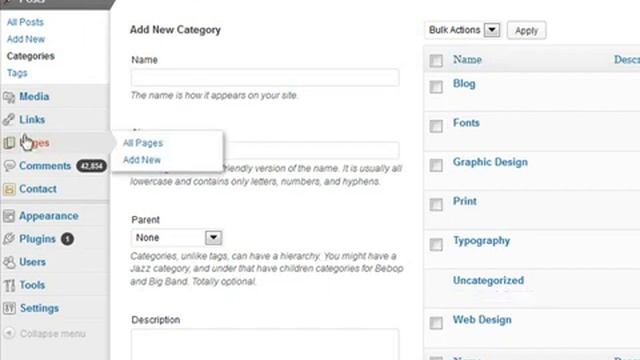Click the Plugins update count badge
640x360 pixels.
[67, 239]
